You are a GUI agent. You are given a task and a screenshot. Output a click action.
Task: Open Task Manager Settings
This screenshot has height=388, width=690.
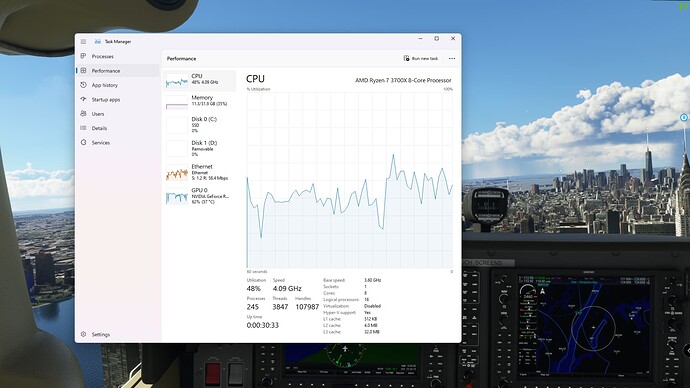pos(101,334)
